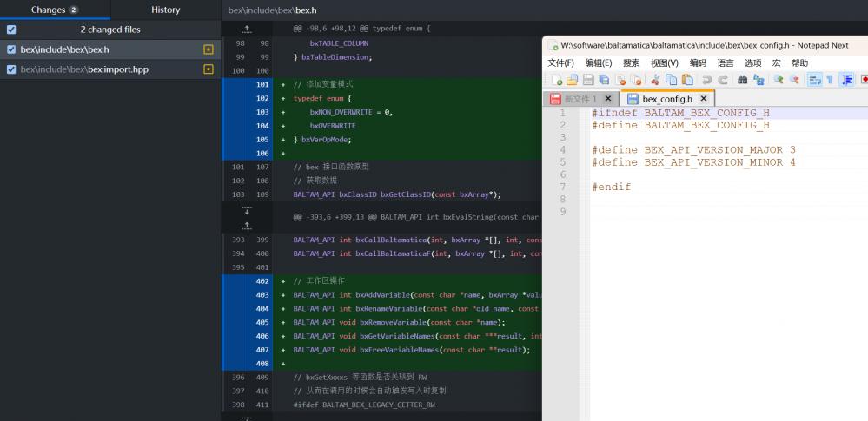Click the Paste clipboard icon
The height and width of the screenshot is (421, 868).
[686, 79]
